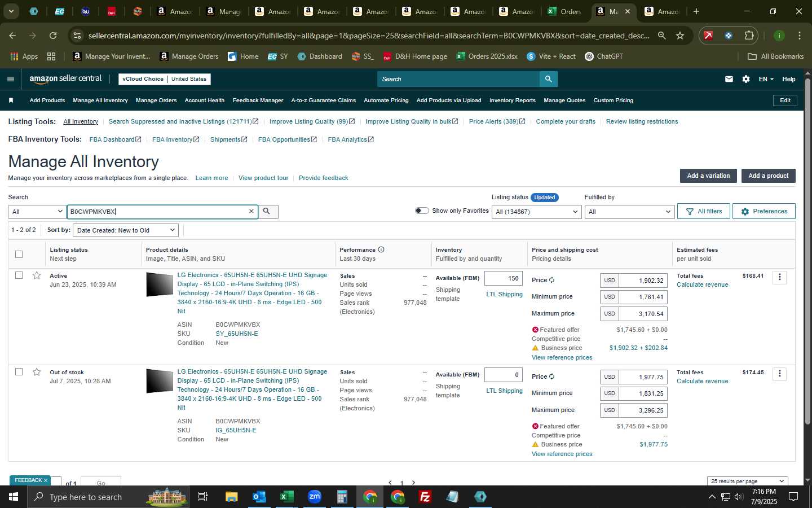812x508 pixels.
Task: Favorite the Active SY_65UH5N-E listing star
Action: coord(37,275)
